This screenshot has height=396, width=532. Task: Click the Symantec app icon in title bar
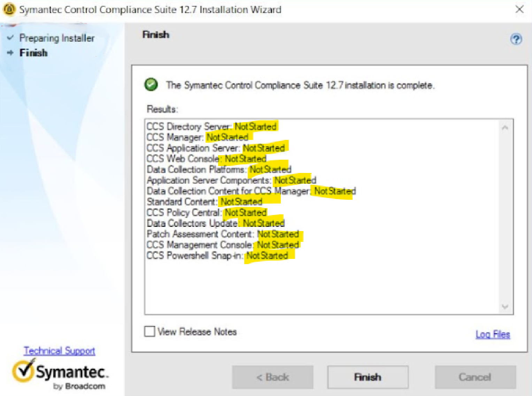[9, 9]
